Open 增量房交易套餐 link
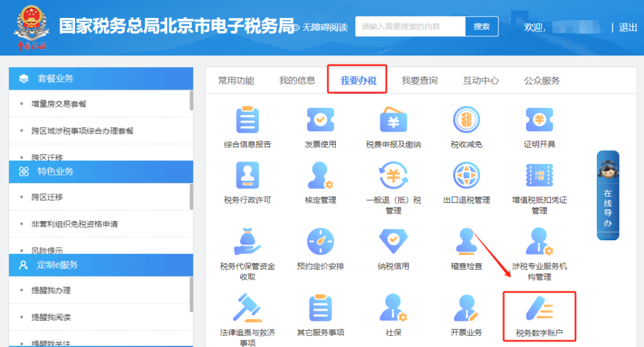Image resolution: width=644 pixels, height=347 pixels. click(58, 104)
